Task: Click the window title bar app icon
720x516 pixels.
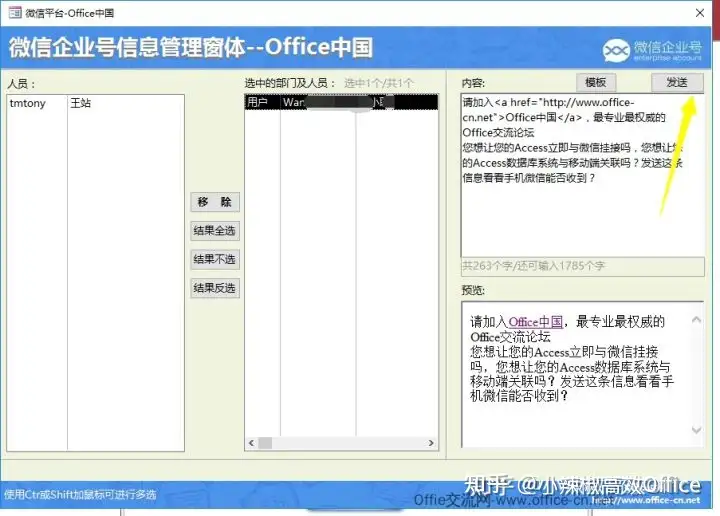Action: [15, 13]
